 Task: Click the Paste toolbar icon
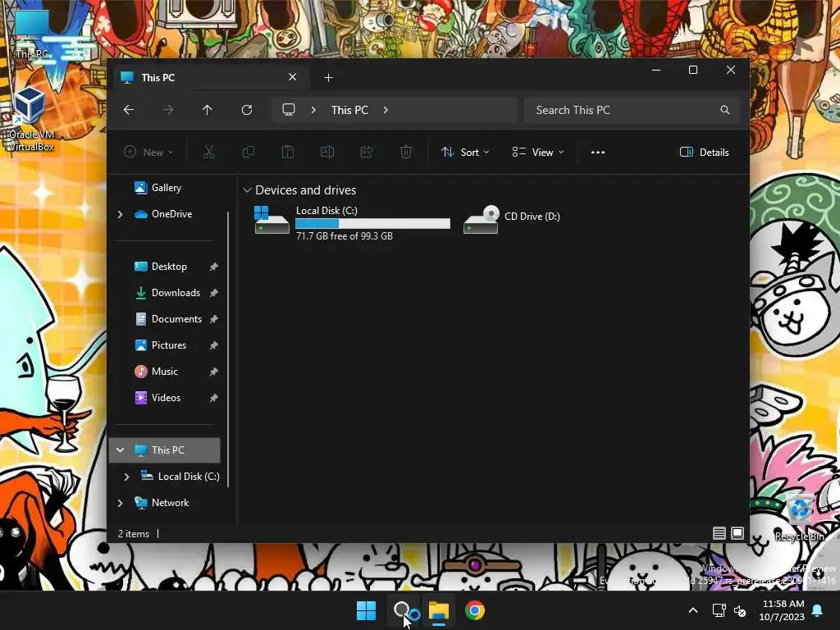point(288,152)
